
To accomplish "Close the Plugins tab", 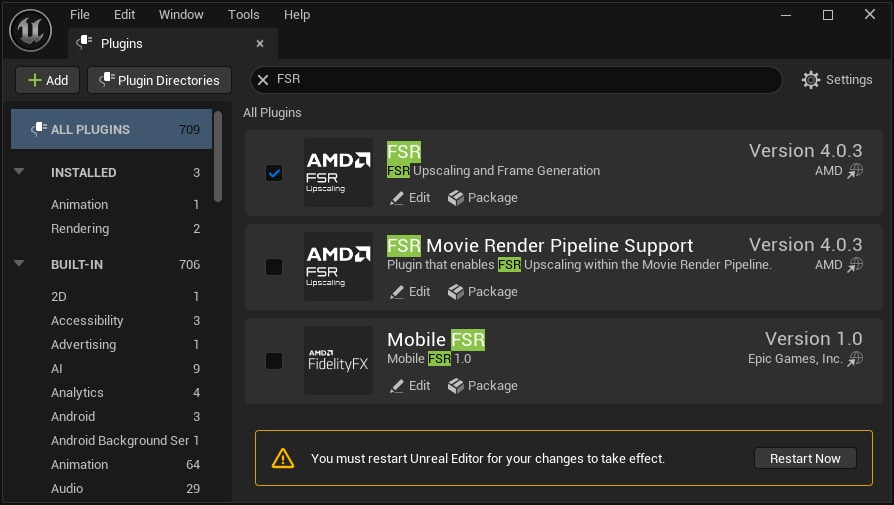I will click(x=260, y=44).
